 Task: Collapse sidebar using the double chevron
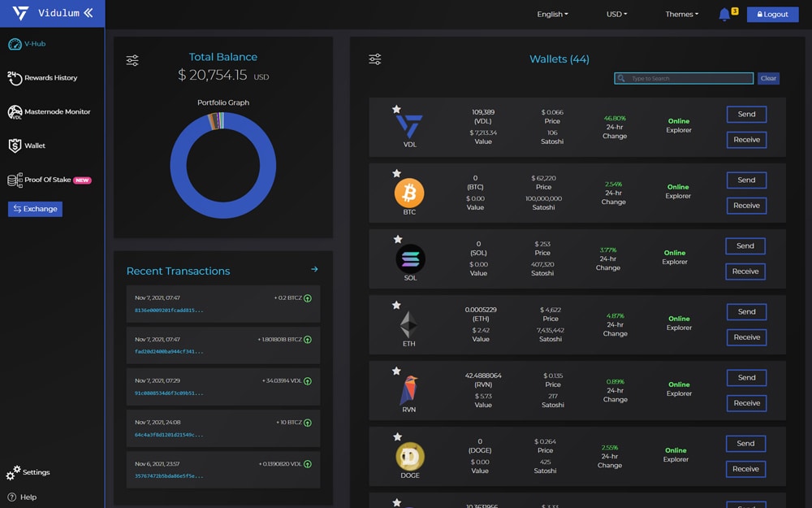tap(88, 13)
